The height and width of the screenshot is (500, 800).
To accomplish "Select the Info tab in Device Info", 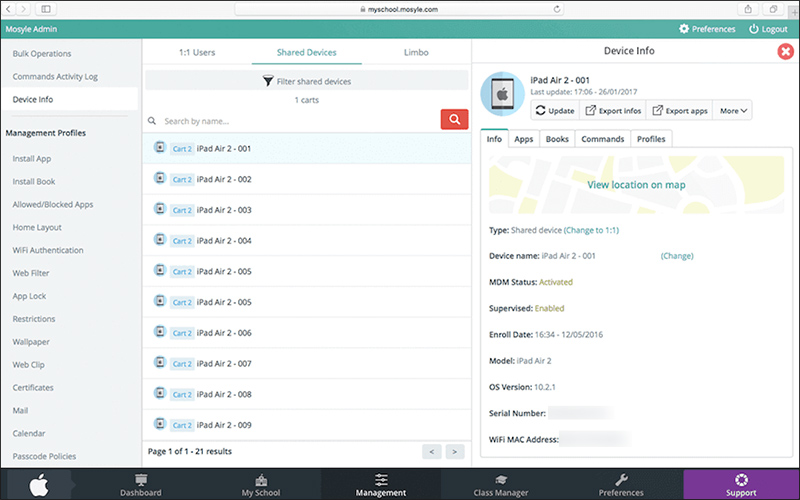I will pos(494,139).
